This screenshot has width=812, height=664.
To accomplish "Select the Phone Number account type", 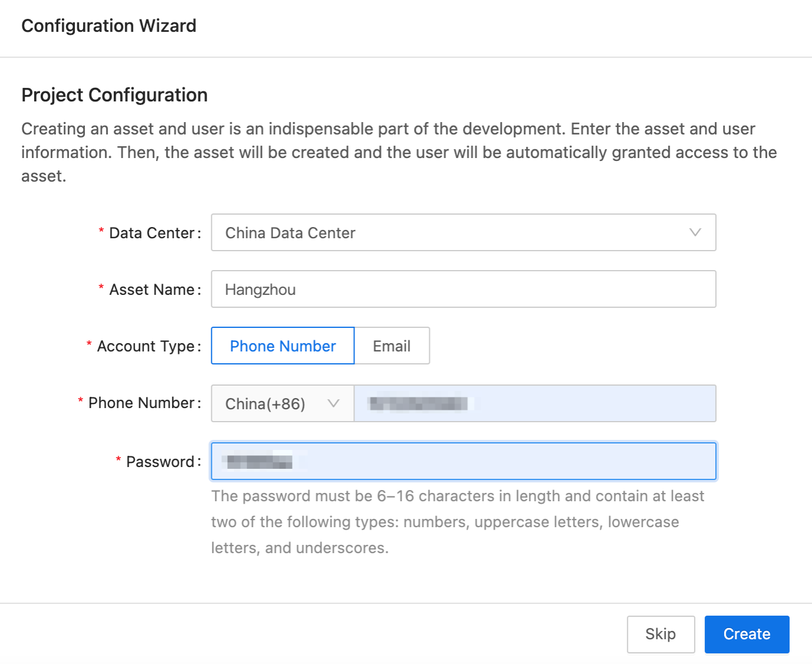I will 282,346.
